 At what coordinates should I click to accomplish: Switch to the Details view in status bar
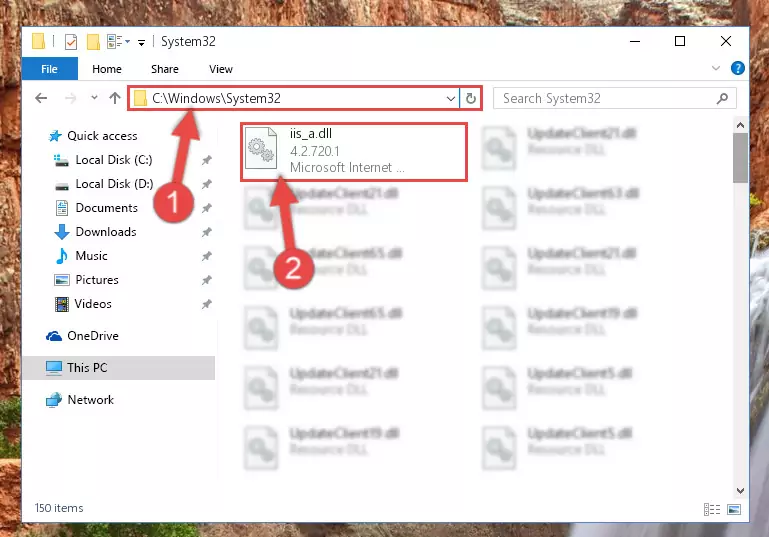click(x=712, y=510)
